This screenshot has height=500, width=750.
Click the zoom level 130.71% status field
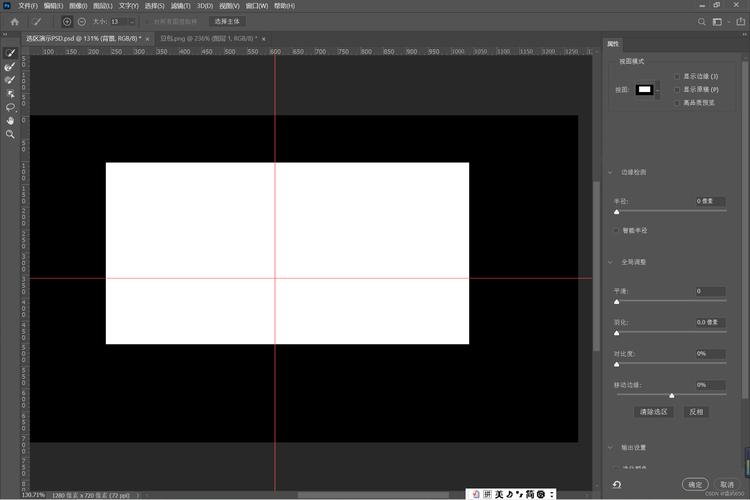(x=33, y=495)
